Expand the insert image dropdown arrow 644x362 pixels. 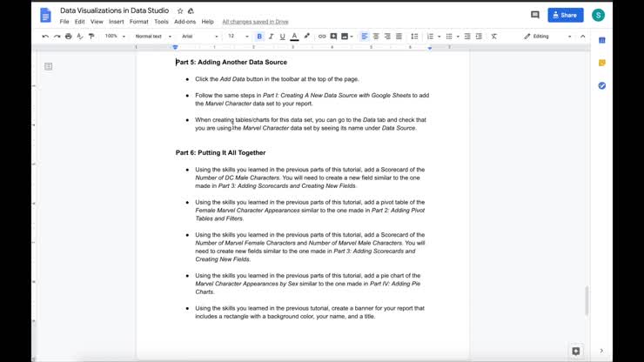pyautogui.click(x=352, y=37)
